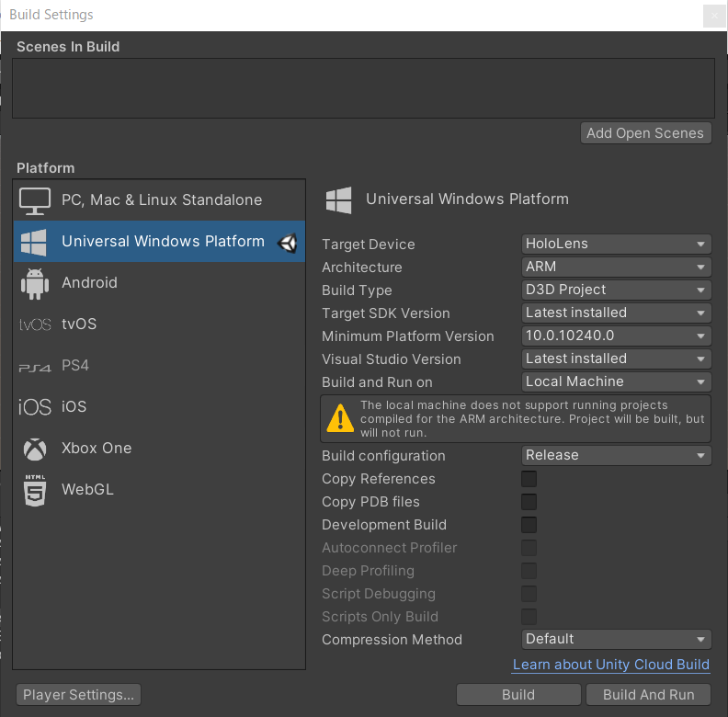Enable the Copy PDB files checkbox

(x=529, y=502)
